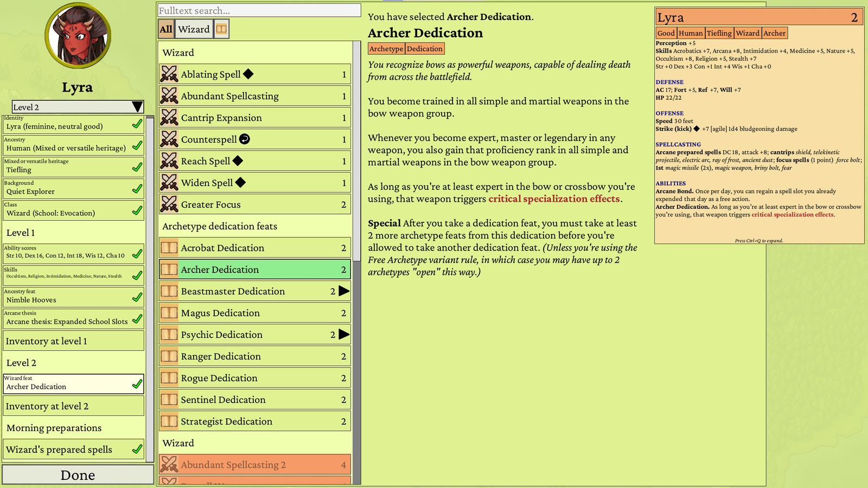The height and width of the screenshot is (488, 868).
Task: Expand the Psychic Dedication arrow
Action: (x=344, y=335)
